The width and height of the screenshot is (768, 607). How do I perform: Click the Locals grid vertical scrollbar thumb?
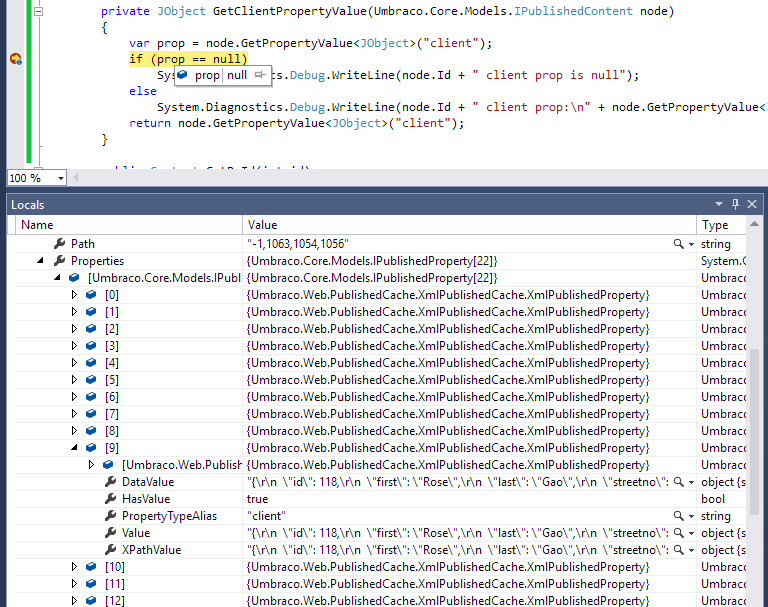tap(754, 431)
